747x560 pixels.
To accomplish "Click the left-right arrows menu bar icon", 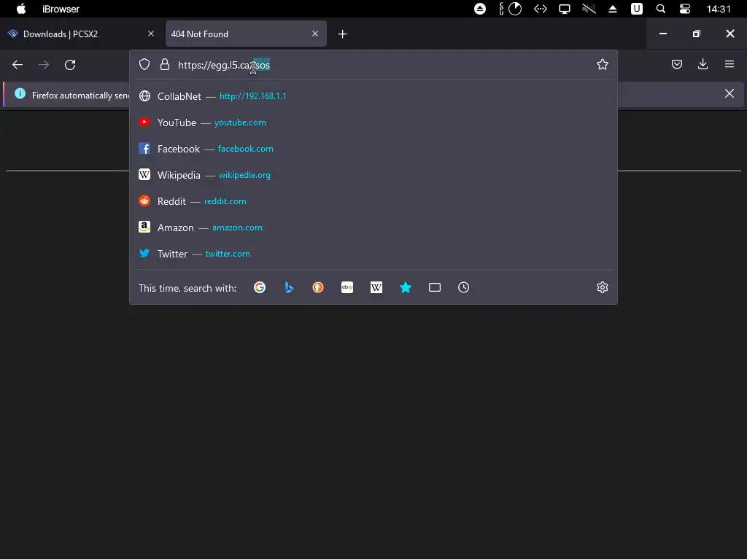I will (x=541, y=9).
